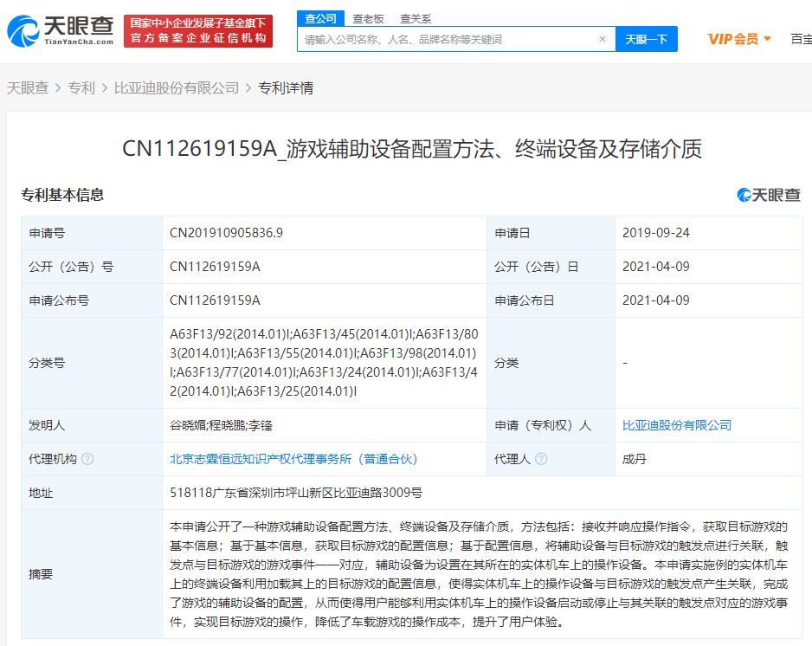Click the patent title heading CN112619159A

click(x=411, y=149)
